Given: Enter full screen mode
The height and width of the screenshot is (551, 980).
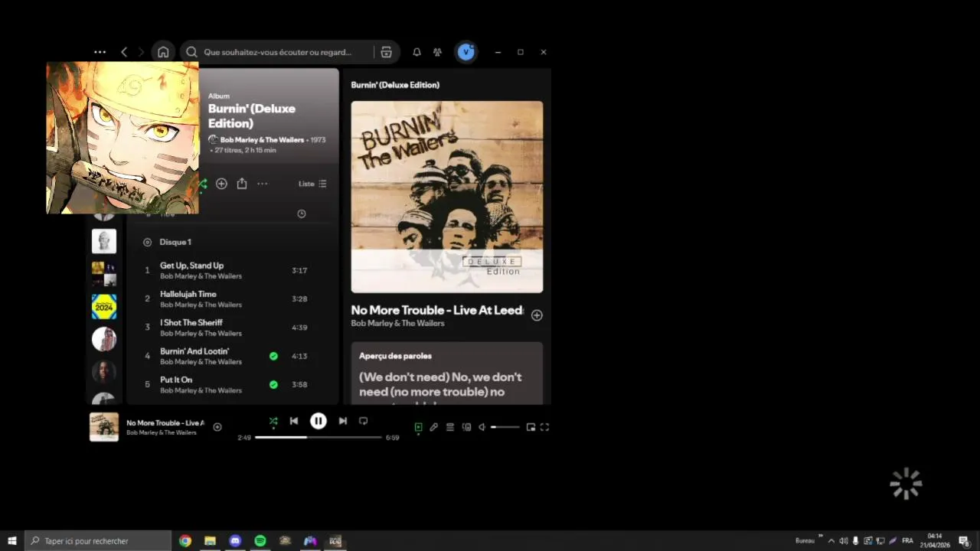Looking at the screenshot, I should coord(545,427).
